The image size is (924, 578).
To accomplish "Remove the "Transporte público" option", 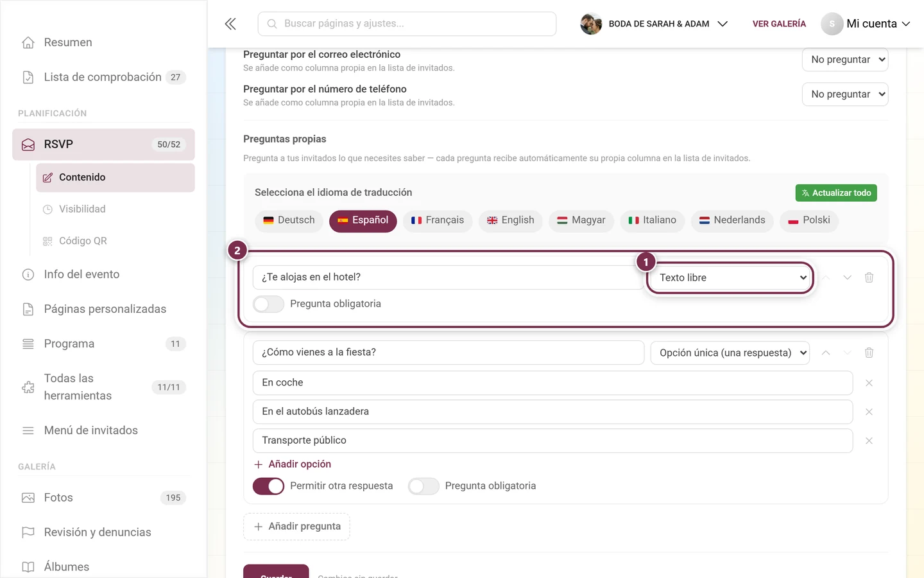I will (x=869, y=441).
